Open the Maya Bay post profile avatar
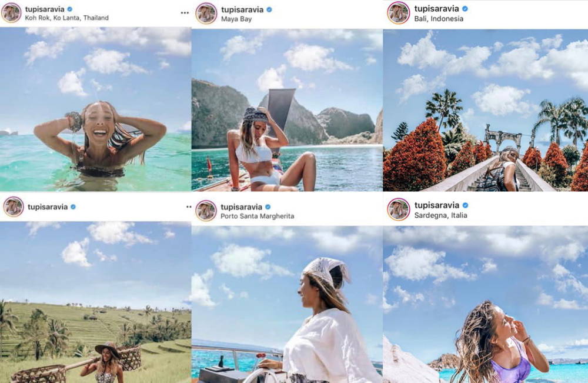Viewport: 588px width, 383px height. click(206, 13)
